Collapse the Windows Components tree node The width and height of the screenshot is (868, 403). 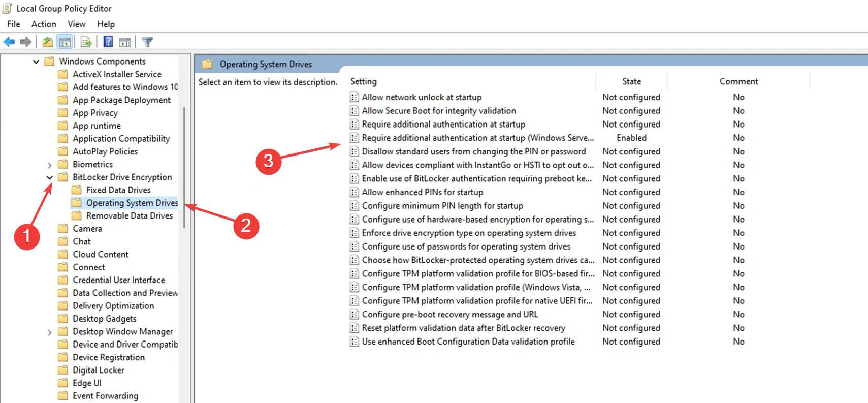tap(36, 61)
